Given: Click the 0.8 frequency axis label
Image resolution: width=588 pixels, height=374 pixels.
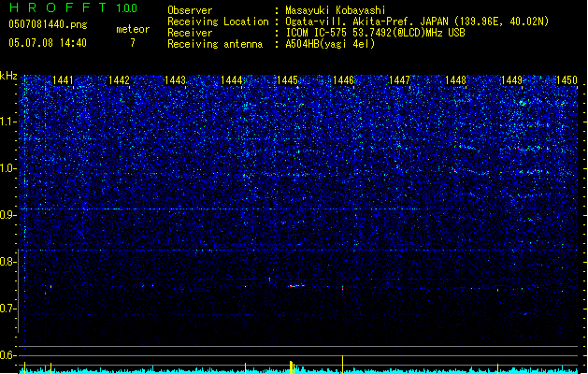Looking at the screenshot, I should pos(8,262).
